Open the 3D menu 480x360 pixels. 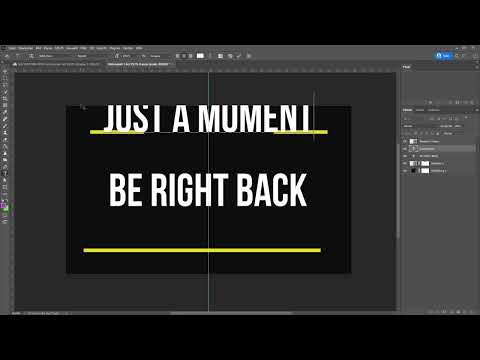point(92,48)
